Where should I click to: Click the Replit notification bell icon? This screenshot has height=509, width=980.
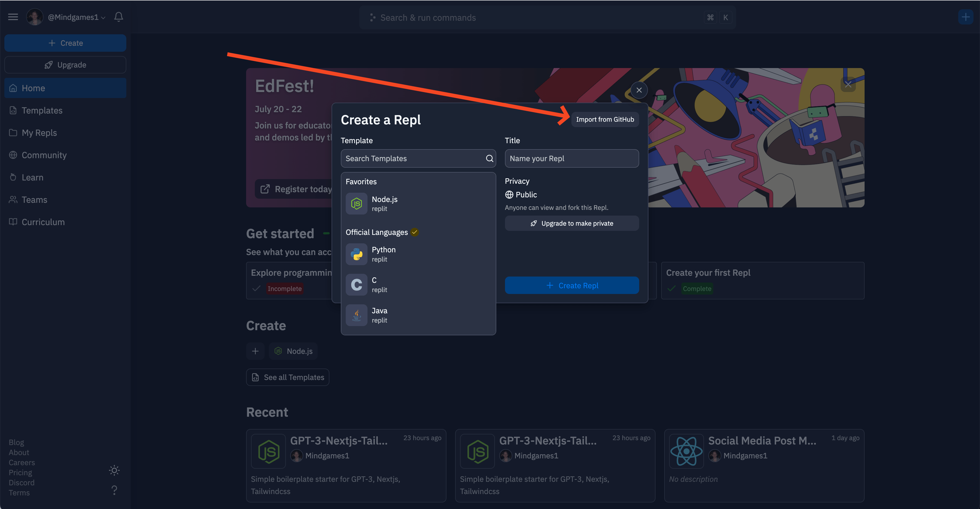coord(119,17)
